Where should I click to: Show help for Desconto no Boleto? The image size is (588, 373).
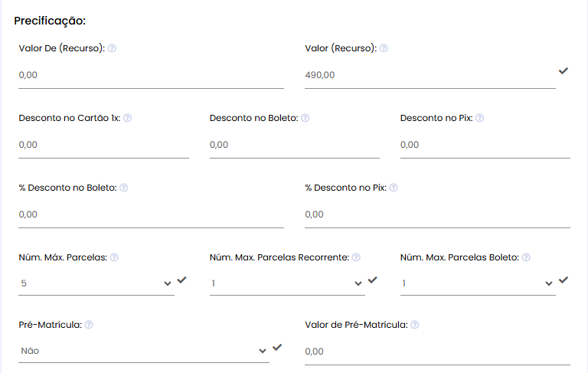(305, 118)
